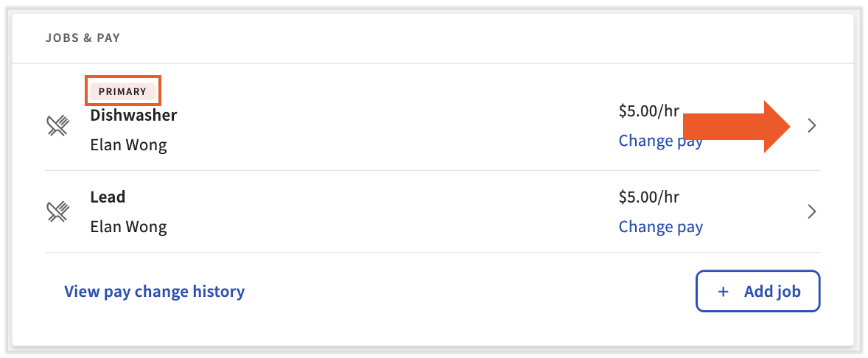Click Elan Wong under the Lead job
Viewport: 868px width, 358px height.
[x=128, y=226]
